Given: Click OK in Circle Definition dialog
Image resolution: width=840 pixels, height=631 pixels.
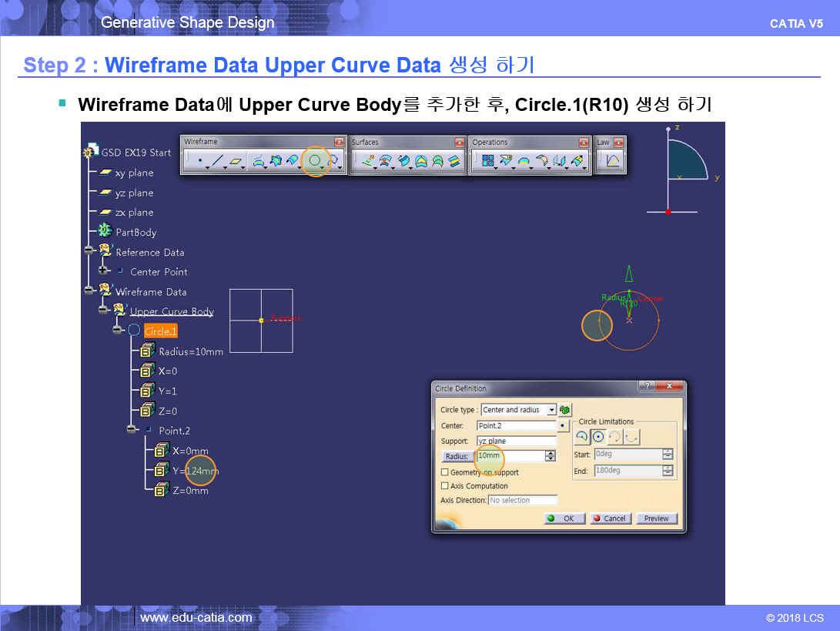Looking at the screenshot, I should pyautogui.click(x=564, y=519).
